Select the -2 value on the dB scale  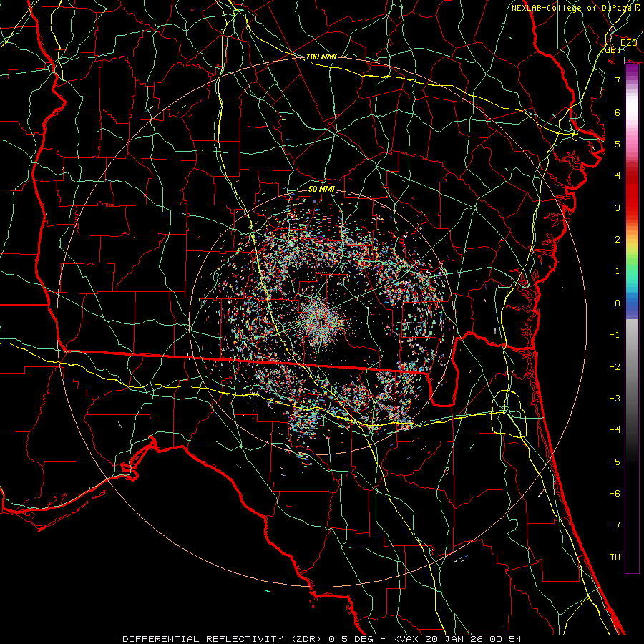[615, 367]
